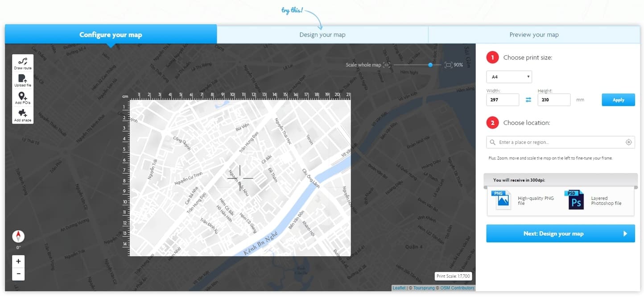Viewport: 644px width, 308px height.
Task: Select the Draw route tool
Action: tap(23, 64)
